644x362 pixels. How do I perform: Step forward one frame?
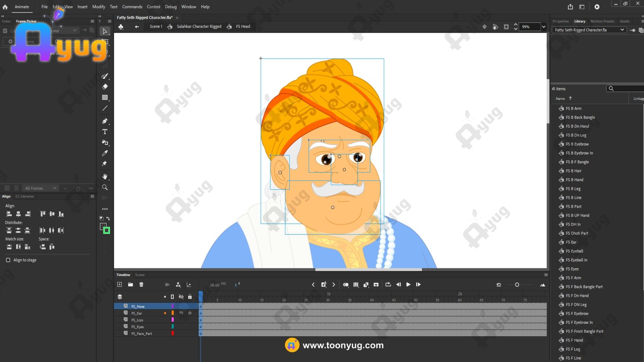(x=418, y=284)
